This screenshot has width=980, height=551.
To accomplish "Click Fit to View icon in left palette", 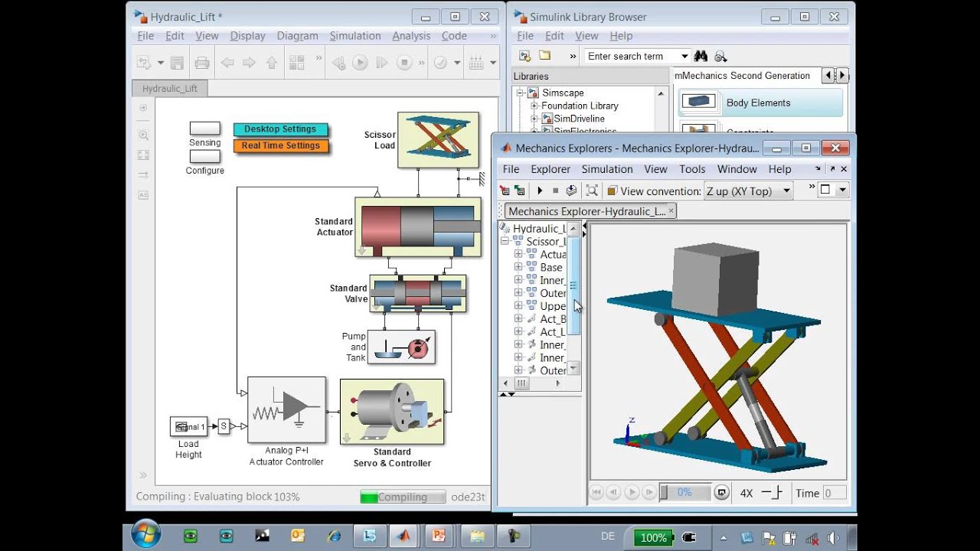I will coord(143,155).
